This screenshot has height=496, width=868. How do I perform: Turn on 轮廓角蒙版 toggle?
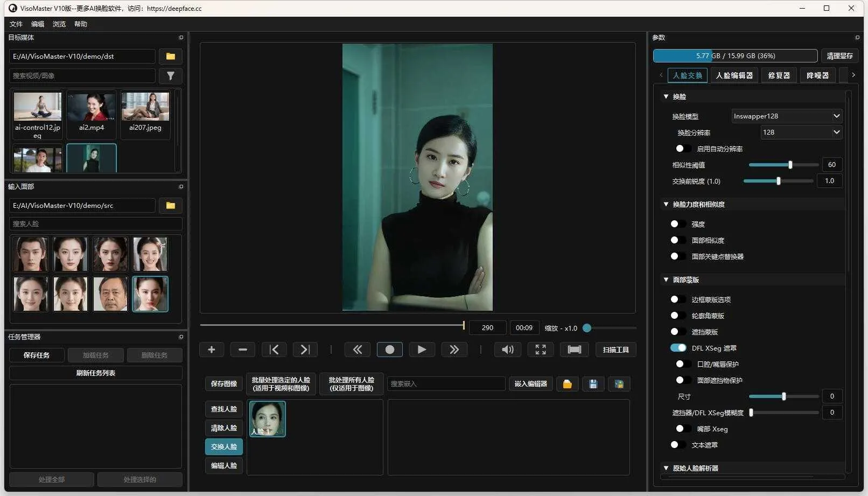click(x=678, y=316)
